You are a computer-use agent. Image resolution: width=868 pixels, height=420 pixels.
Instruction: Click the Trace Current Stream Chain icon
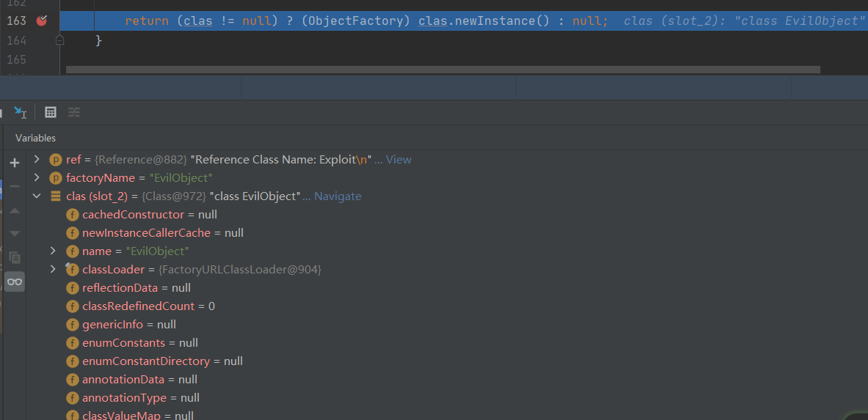point(74,112)
